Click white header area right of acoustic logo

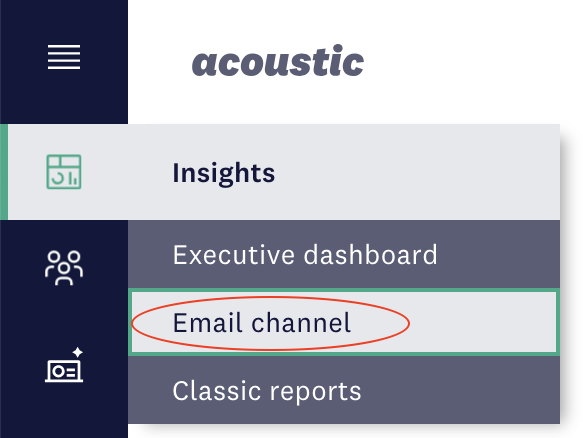tap(472, 61)
